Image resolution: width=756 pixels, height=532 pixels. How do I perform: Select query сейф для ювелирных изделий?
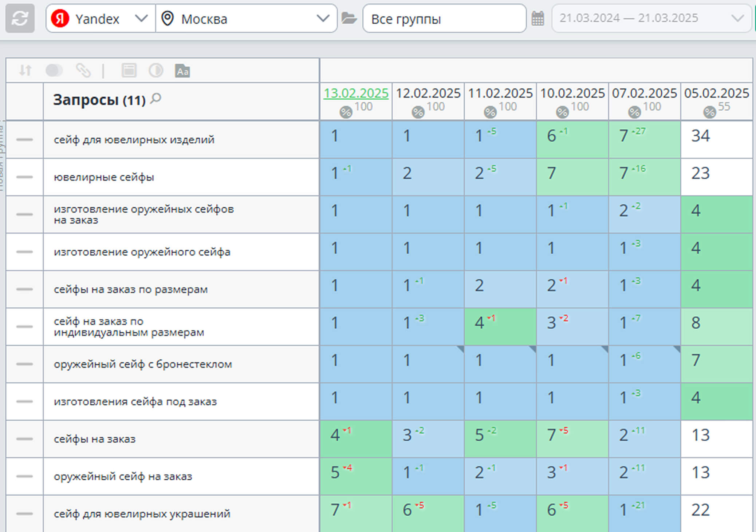[x=134, y=140]
